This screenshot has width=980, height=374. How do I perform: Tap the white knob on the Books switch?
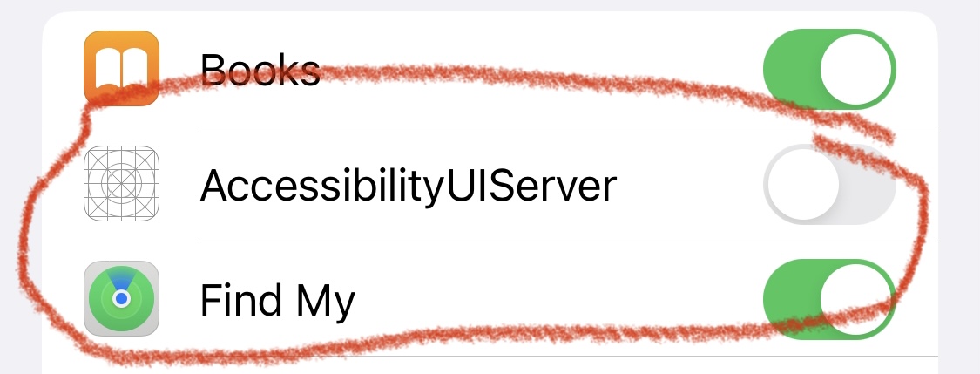coord(857,68)
